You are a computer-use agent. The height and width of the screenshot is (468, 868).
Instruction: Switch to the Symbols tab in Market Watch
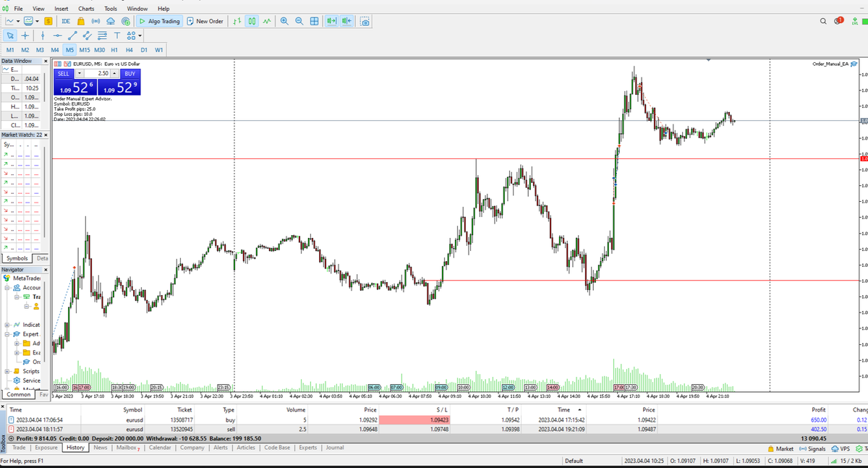17,258
